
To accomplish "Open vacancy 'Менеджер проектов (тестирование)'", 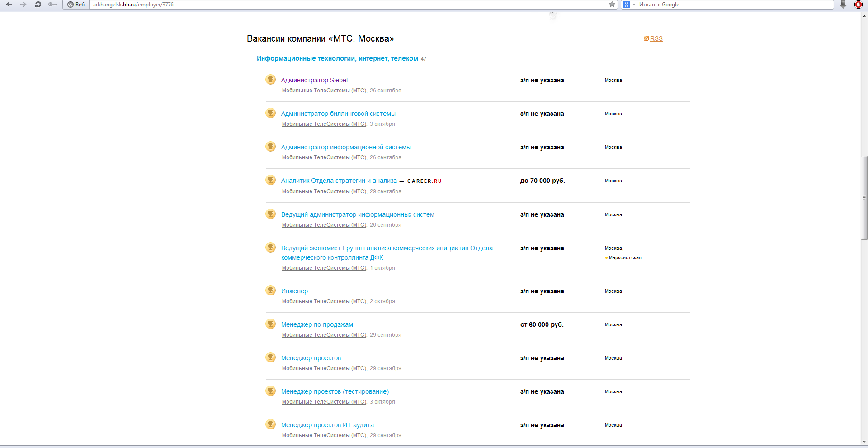I will click(335, 391).
